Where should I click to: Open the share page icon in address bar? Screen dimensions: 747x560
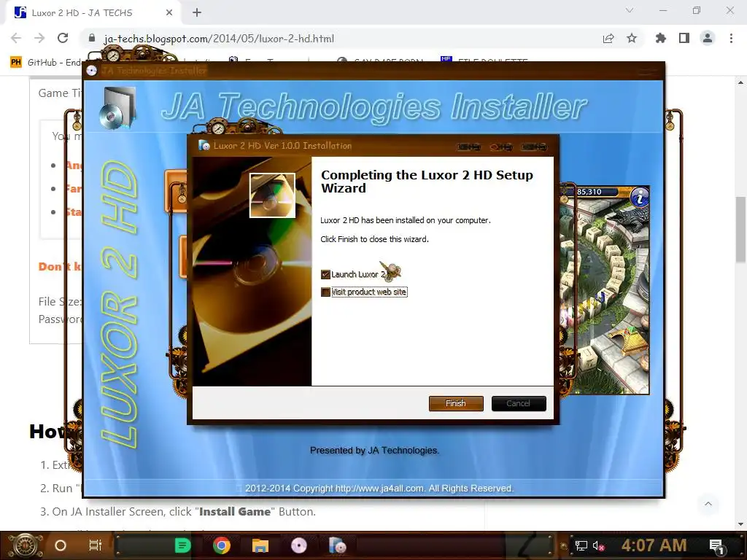pyautogui.click(x=608, y=38)
